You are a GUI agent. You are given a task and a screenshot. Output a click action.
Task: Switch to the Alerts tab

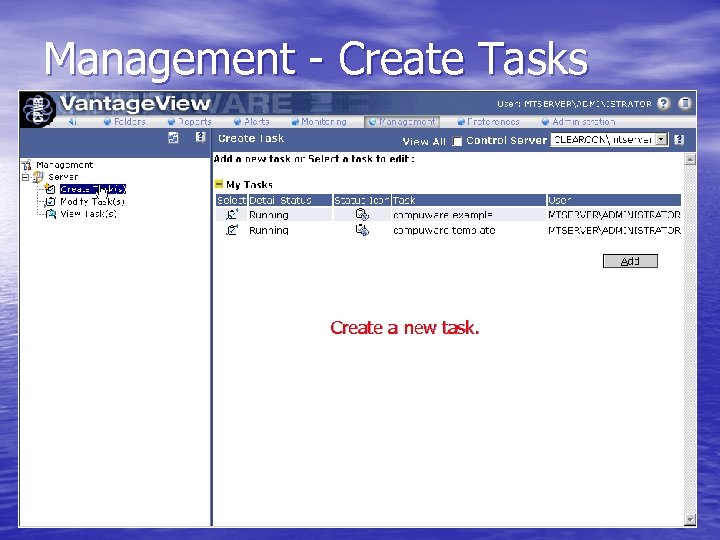pyautogui.click(x=251, y=122)
